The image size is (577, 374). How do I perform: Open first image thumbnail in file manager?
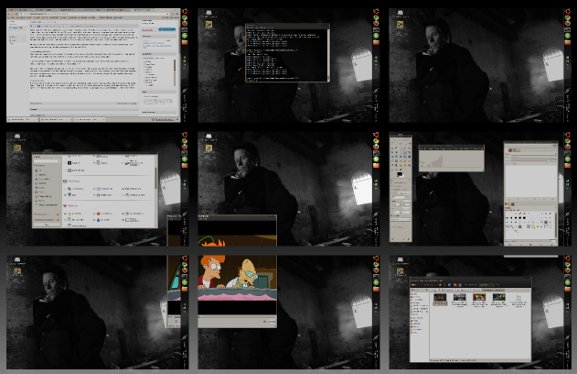pyautogui.click(x=440, y=297)
